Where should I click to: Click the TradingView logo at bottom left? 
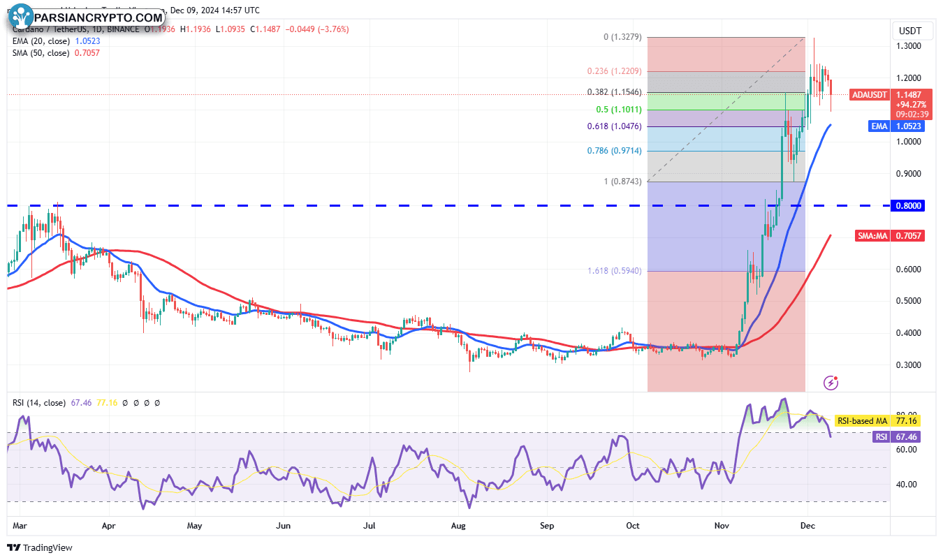(40, 547)
